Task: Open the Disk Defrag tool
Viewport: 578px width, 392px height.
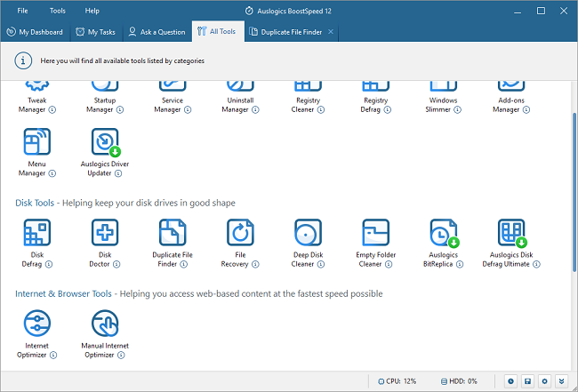Action: tap(36, 233)
